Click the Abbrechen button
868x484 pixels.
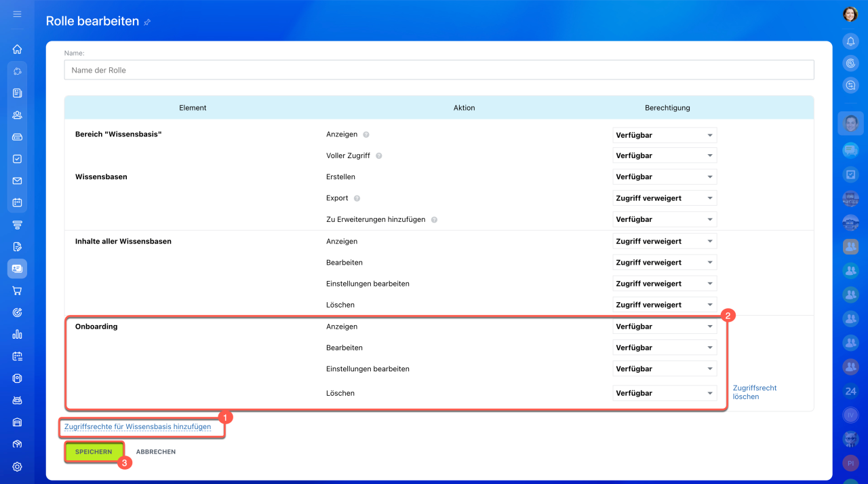click(155, 452)
